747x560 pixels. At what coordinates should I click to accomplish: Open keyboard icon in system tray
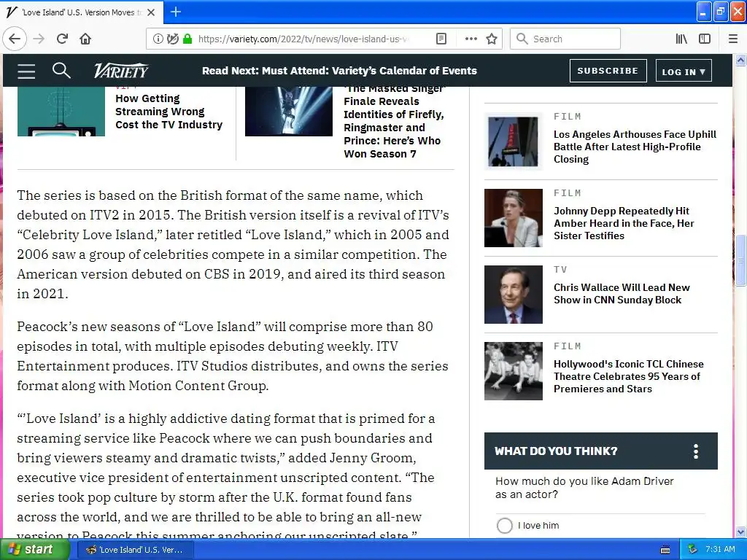coord(665,550)
